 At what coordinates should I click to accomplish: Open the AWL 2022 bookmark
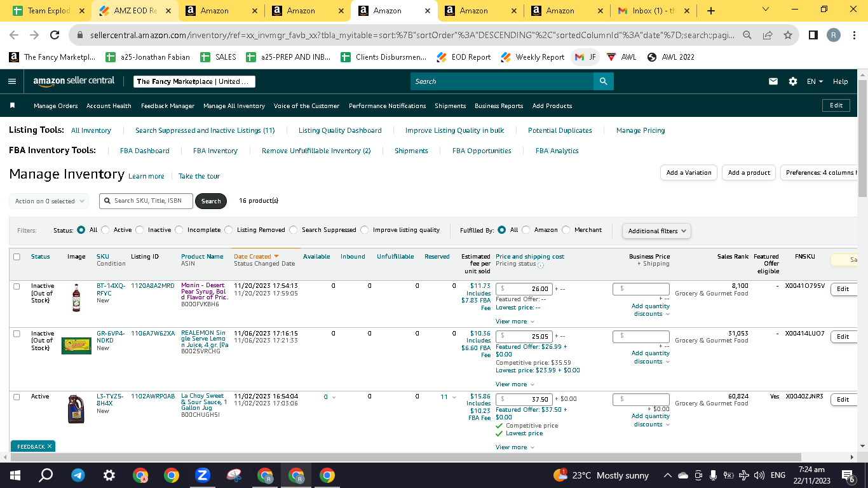pyautogui.click(x=672, y=57)
